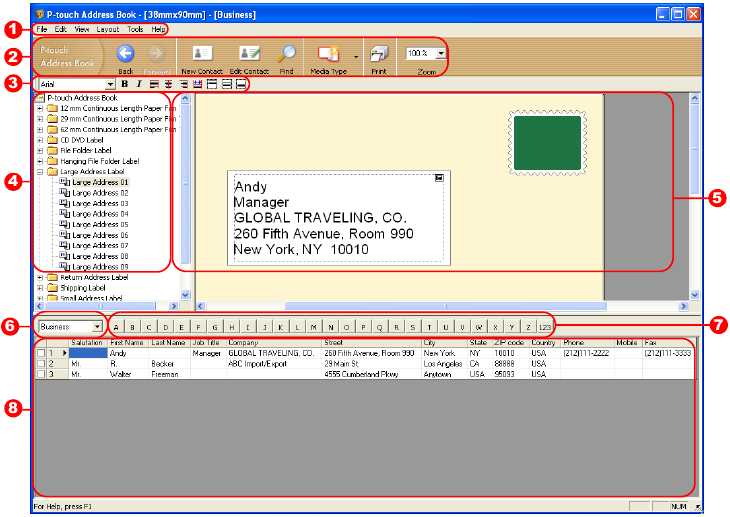Open the View menu
The height and width of the screenshot is (517, 730).
[x=81, y=29]
